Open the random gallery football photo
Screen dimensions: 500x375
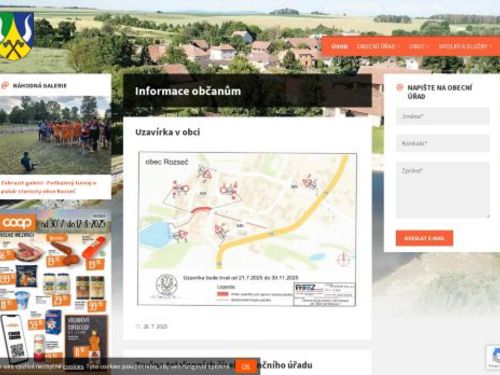[55, 135]
